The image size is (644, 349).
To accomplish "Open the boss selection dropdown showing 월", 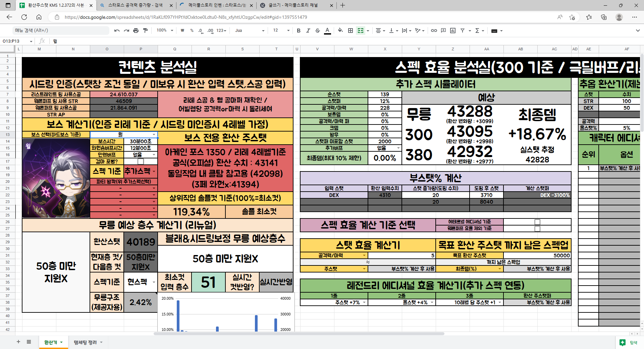I will [x=154, y=135].
